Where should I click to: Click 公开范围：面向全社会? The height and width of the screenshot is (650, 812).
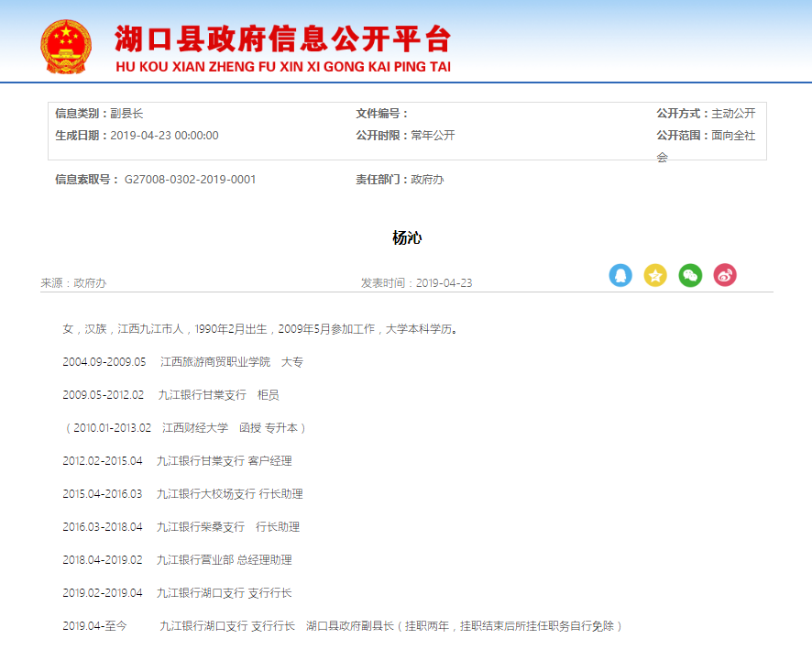click(x=706, y=146)
